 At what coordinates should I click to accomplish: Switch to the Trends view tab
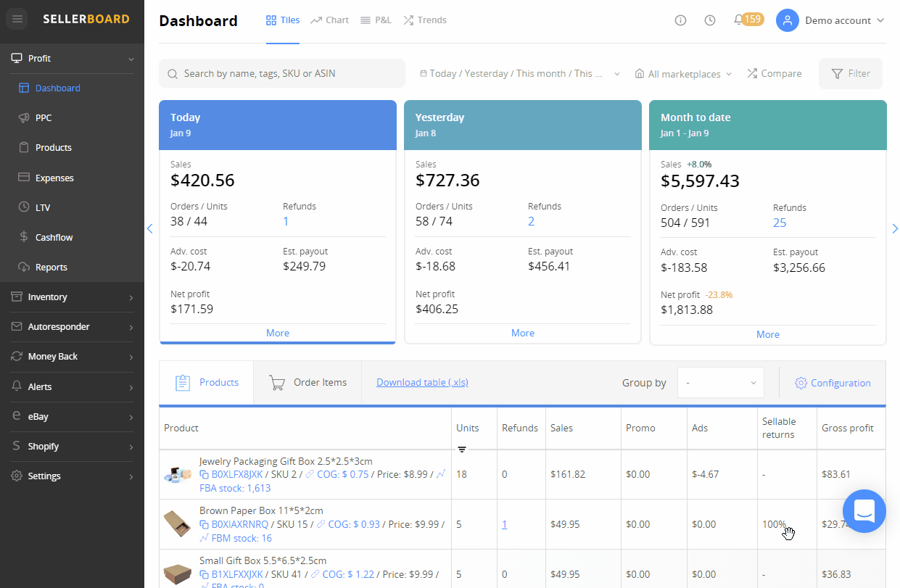click(425, 20)
